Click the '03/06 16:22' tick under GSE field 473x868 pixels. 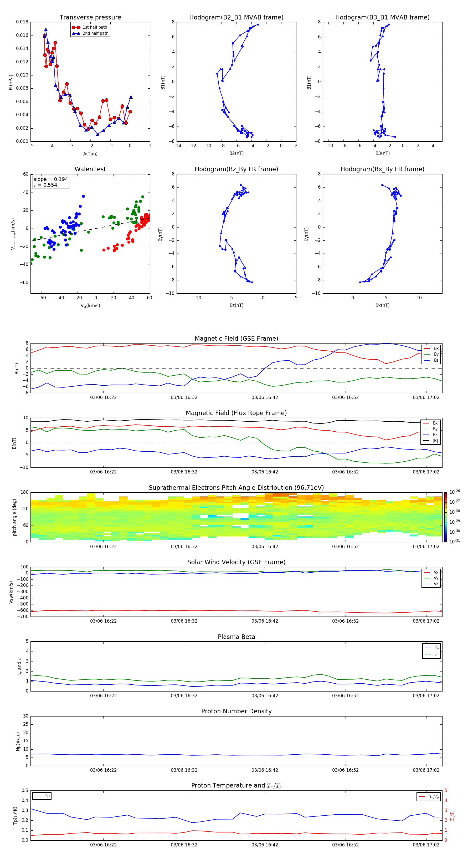pos(103,397)
